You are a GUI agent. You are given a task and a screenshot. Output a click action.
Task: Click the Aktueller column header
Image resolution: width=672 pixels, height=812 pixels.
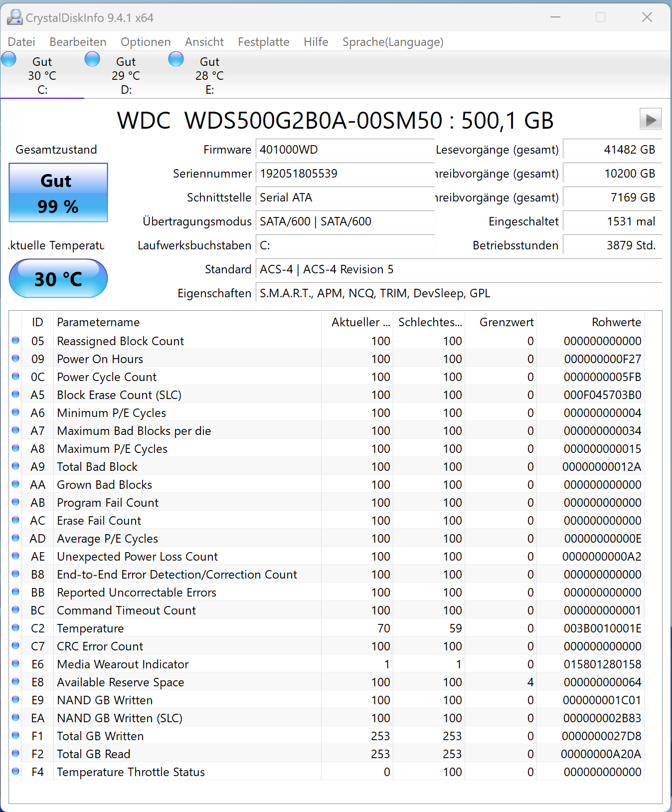tap(357, 322)
